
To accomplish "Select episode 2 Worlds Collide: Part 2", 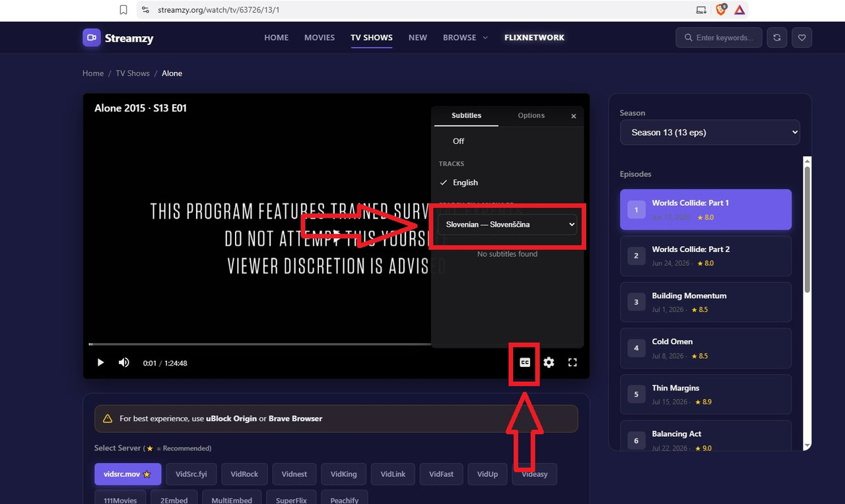I will pyautogui.click(x=706, y=256).
